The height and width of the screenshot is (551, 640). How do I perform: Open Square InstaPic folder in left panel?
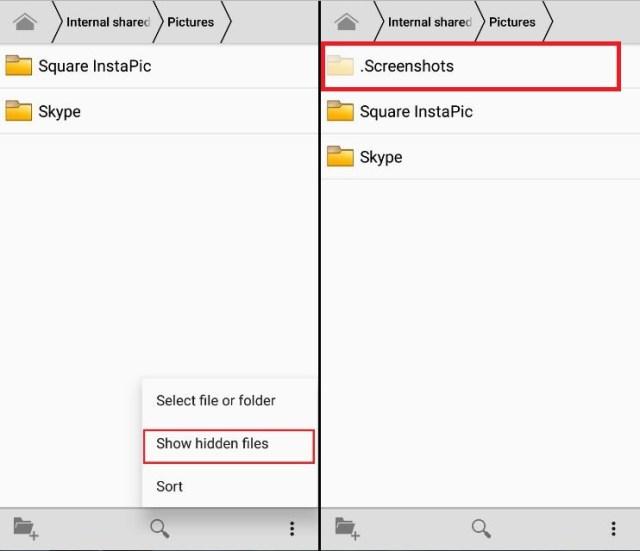click(x=159, y=66)
